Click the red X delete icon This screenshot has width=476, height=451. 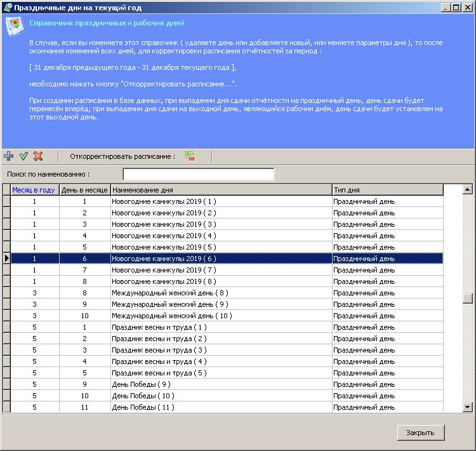(38, 156)
